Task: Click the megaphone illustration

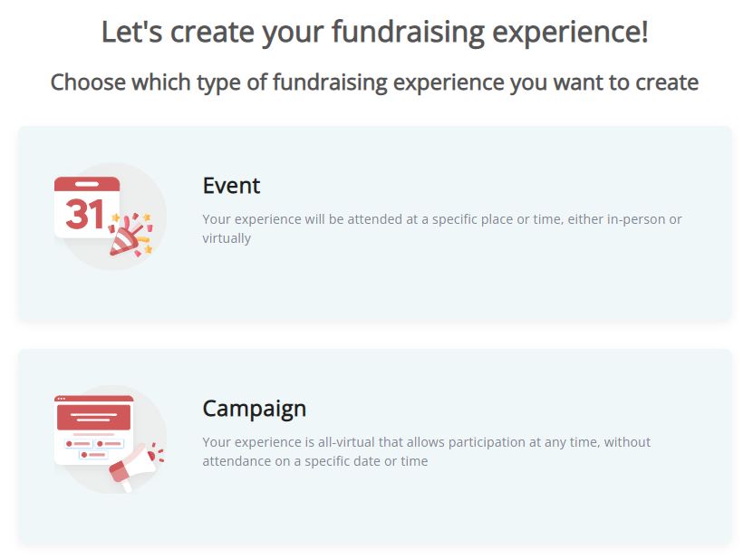Action: click(137, 467)
